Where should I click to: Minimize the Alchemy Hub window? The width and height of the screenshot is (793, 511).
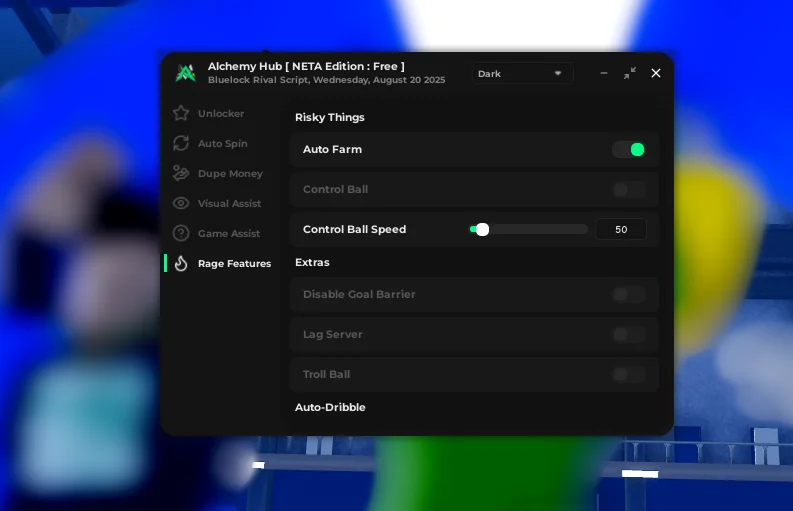[604, 74]
